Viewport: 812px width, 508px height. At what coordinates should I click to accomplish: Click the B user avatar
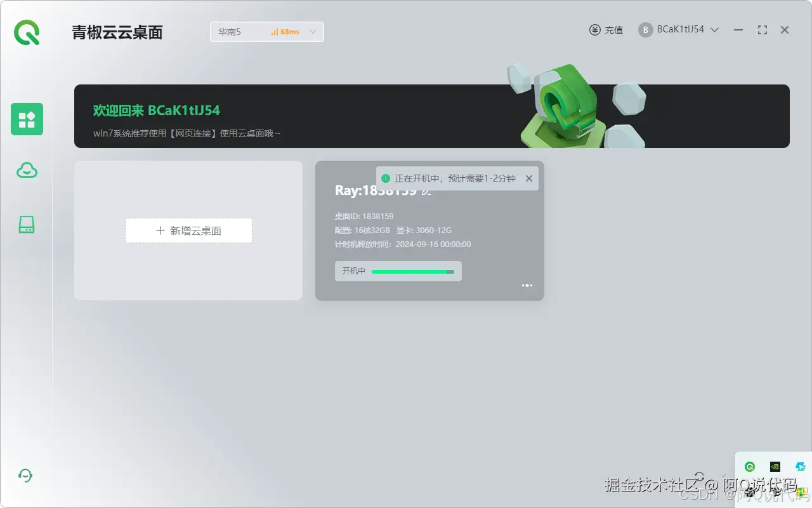tap(646, 30)
